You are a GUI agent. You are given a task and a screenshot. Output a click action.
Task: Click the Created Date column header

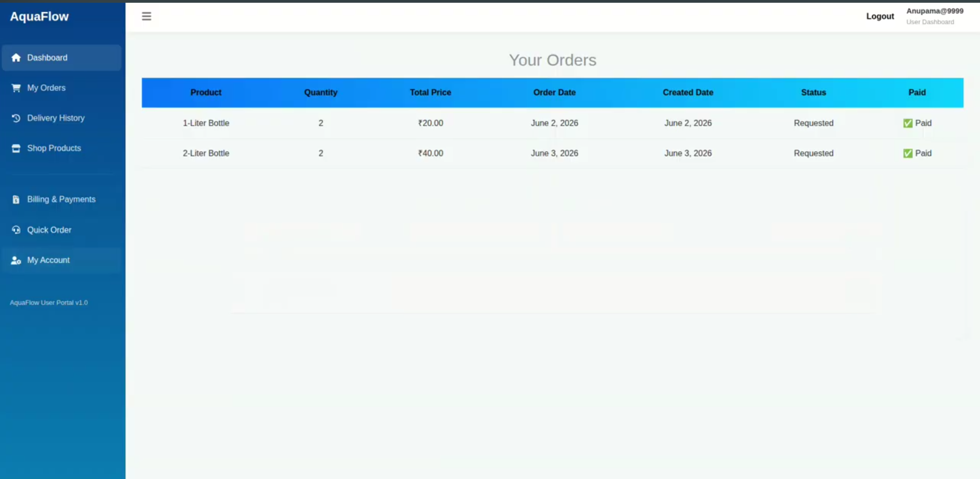[x=688, y=92]
